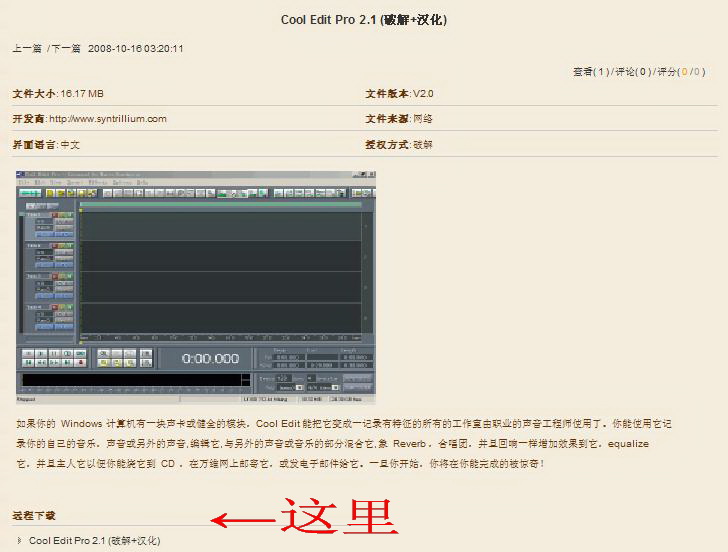The height and width of the screenshot is (552, 728).
Task: Open the 评分(0/0) rating link
Action: pyautogui.click(x=681, y=71)
